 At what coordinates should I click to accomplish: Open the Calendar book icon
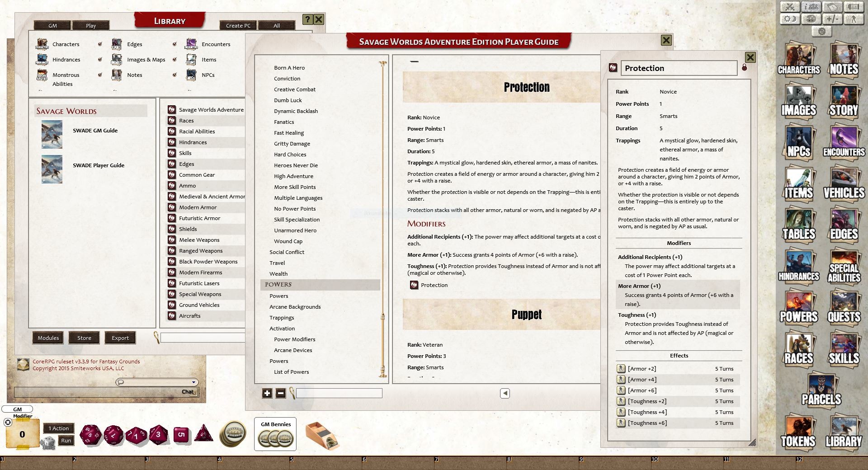(x=832, y=7)
